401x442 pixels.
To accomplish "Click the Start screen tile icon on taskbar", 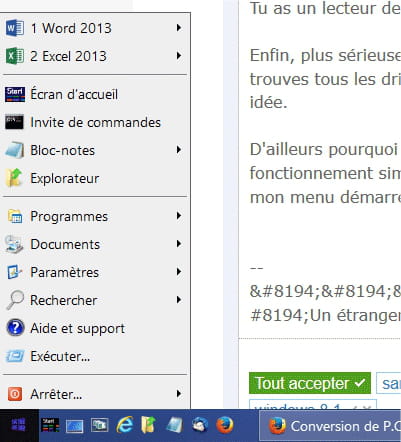I will click(50, 425).
